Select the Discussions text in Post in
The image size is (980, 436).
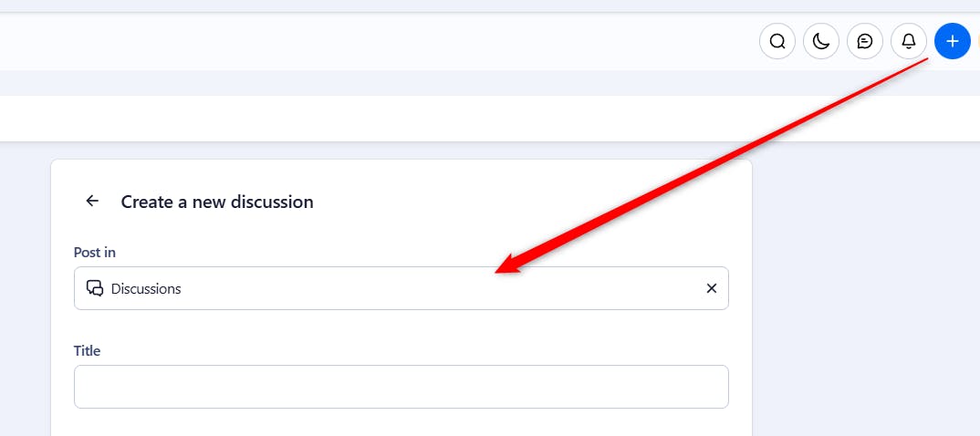tap(146, 288)
